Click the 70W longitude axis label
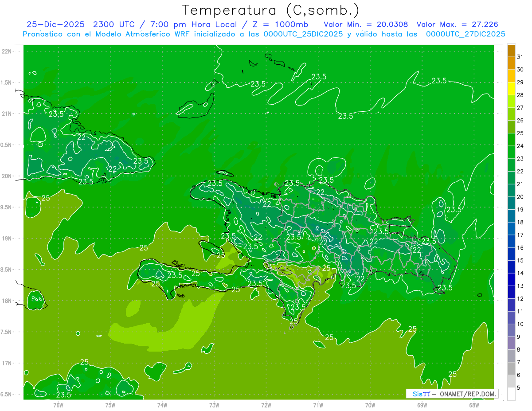The width and height of the screenshot is (532, 411). [x=370, y=405]
